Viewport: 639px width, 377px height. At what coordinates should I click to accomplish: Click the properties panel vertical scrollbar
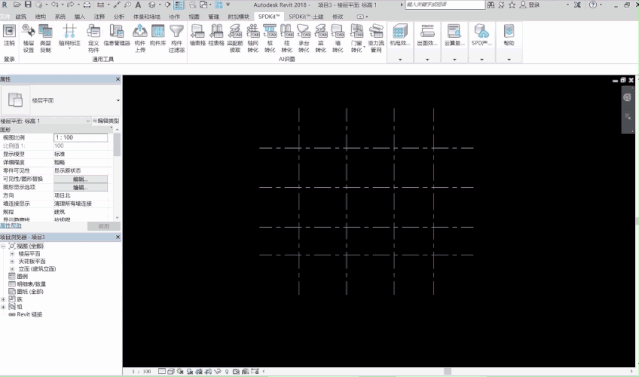pyautogui.click(x=117, y=145)
